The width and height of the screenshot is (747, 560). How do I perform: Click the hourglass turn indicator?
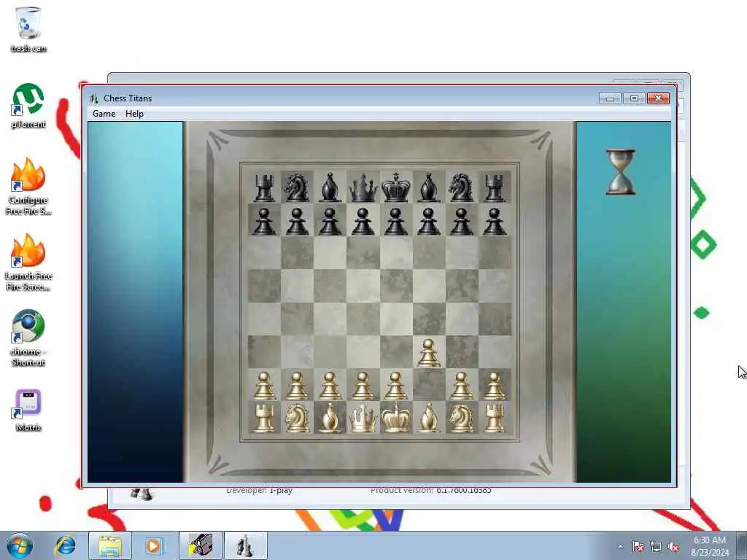[621, 172]
